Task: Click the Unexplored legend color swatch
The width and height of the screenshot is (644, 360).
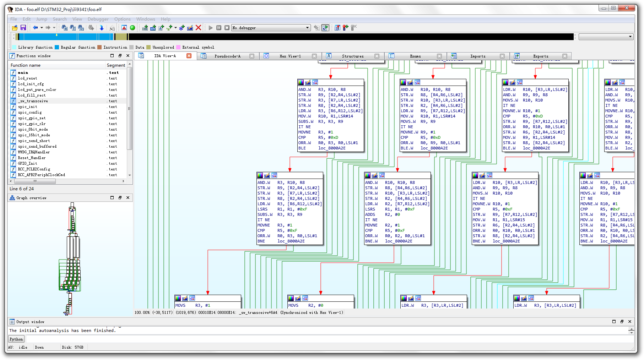Action: pyautogui.click(x=148, y=47)
